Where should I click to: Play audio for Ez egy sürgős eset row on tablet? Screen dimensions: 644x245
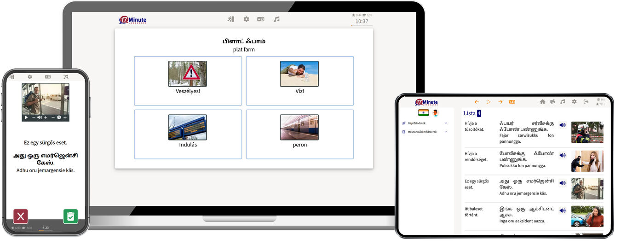(x=563, y=183)
